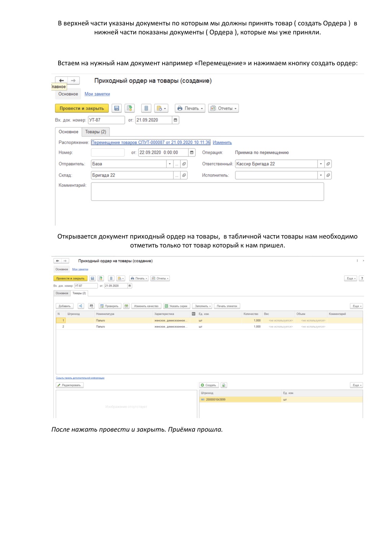Select goods row 2 Пальто

209,327
